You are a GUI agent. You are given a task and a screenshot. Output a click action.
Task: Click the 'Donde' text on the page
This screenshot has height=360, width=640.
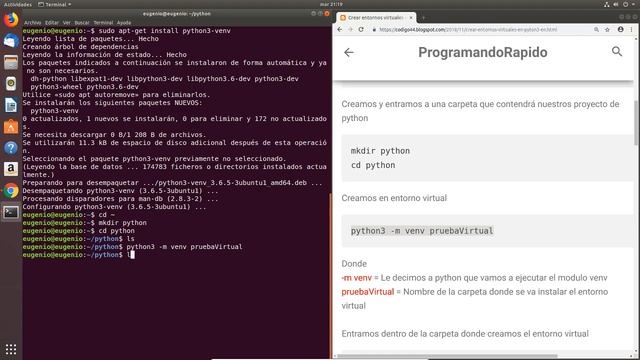(354, 264)
